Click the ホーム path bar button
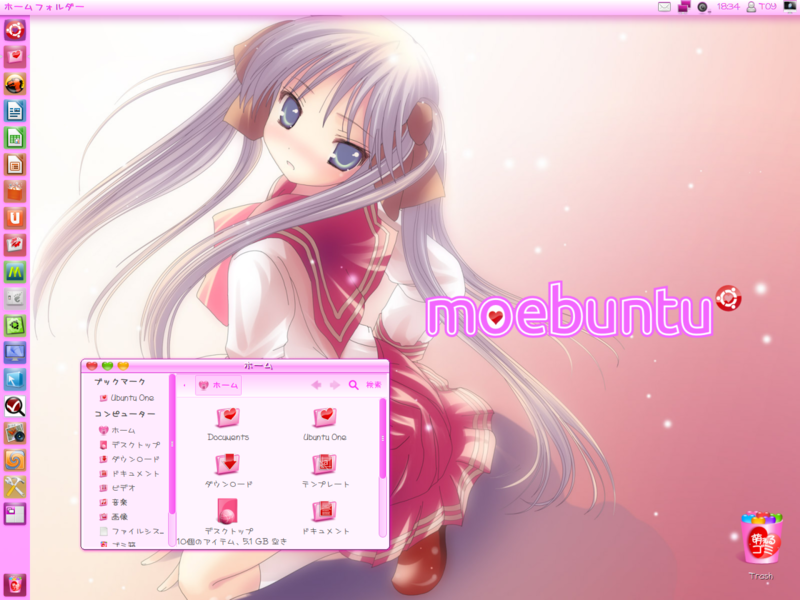 (218, 385)
